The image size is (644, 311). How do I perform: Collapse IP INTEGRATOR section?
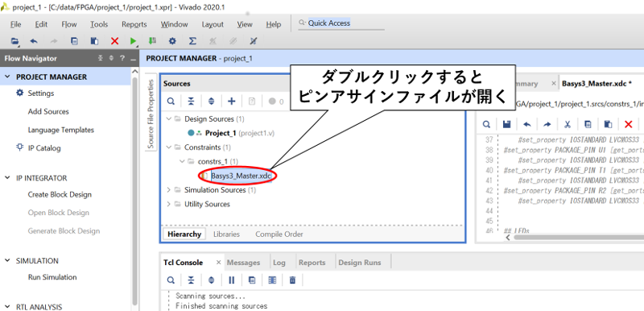tap(7, 178)
